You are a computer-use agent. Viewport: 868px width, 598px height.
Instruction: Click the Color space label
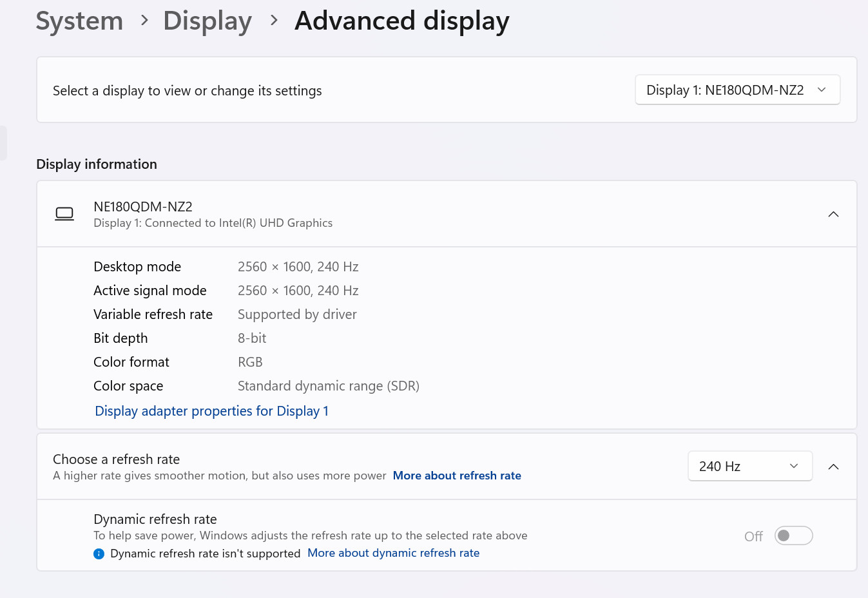[128, 386]
